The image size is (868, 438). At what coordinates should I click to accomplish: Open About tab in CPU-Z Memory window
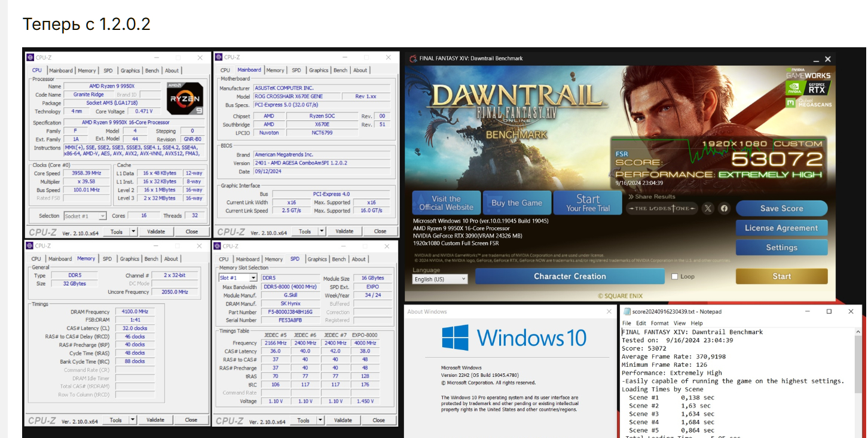point(171,259)
